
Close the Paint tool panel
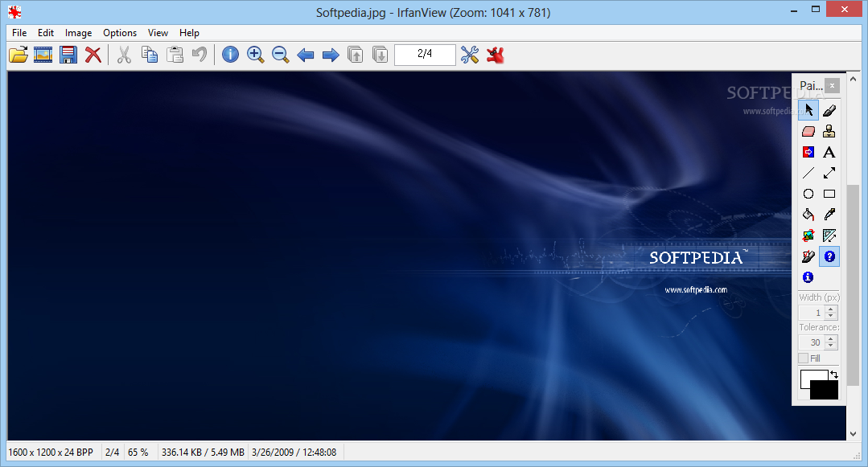click(x=832, y=86)
